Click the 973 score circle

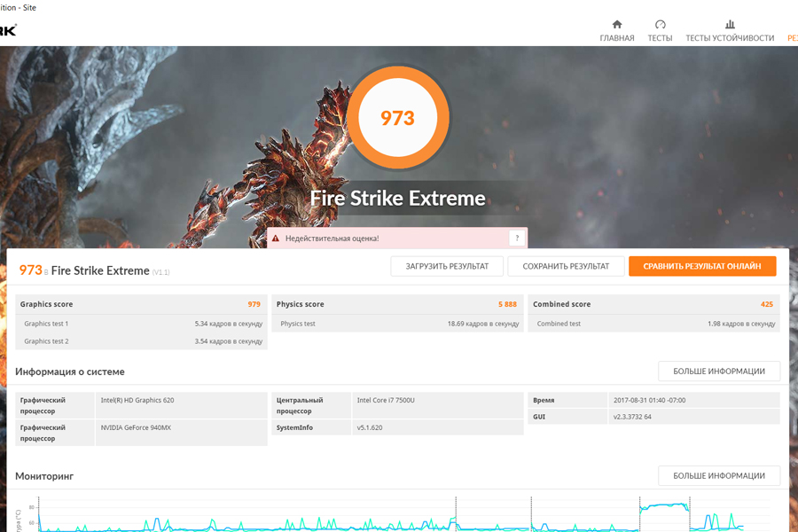tap(398, 118)
